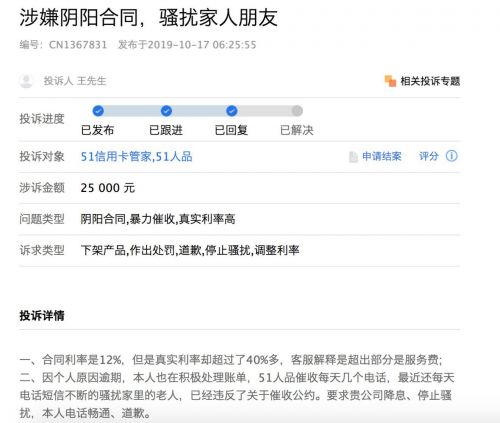Image resolution: width=500 pixels, height=423 pixels.
Task: Click the info circle icon next to 评分
Action: (x=452, y=156)
